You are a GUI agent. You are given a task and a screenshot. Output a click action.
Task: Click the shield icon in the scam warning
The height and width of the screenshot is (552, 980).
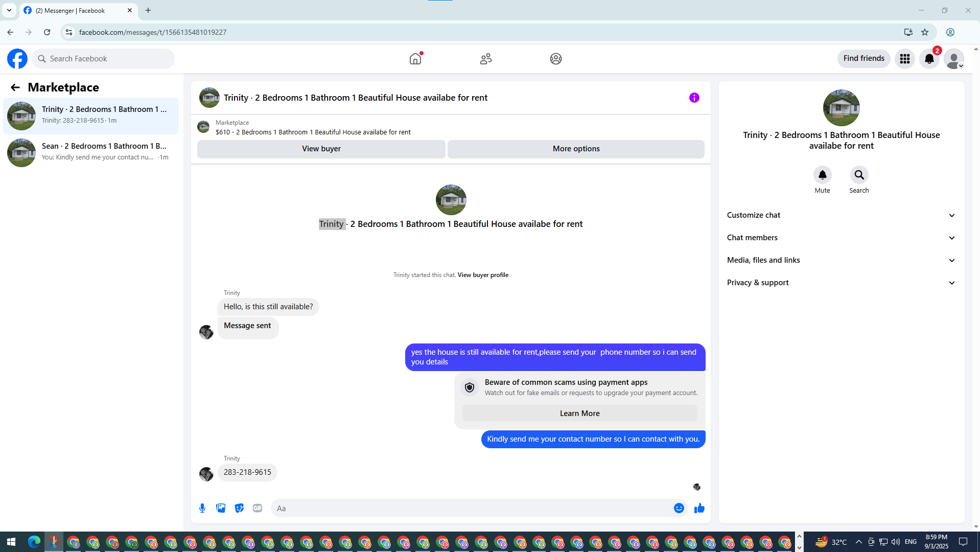pyautogui.click(x=470, y=387)
